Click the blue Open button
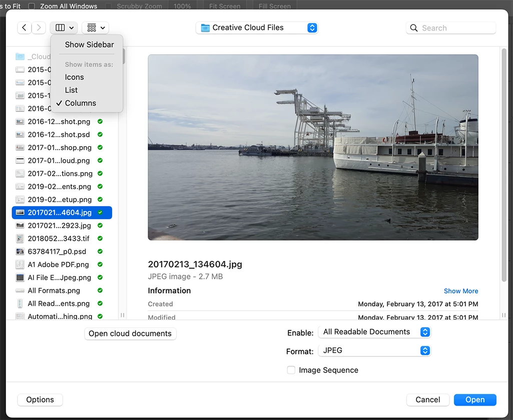Image resolution: width=513 pixels, height=420 pixels. (475, 399)
